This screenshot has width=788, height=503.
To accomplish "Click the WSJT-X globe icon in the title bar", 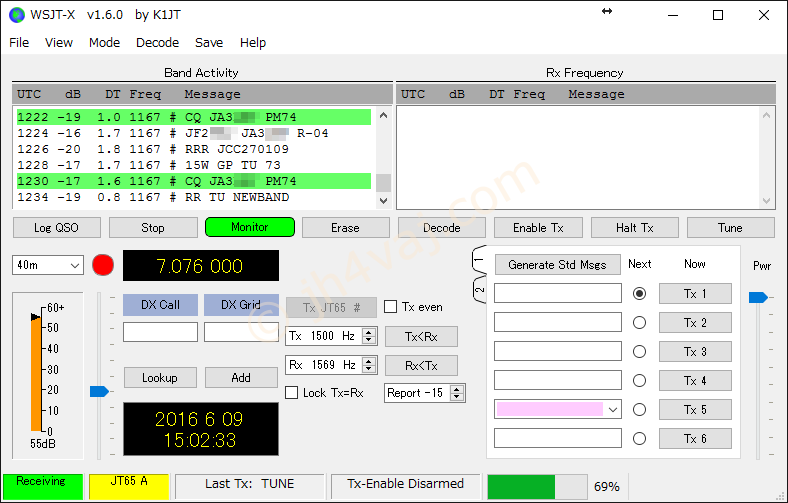I will point(17,15).
